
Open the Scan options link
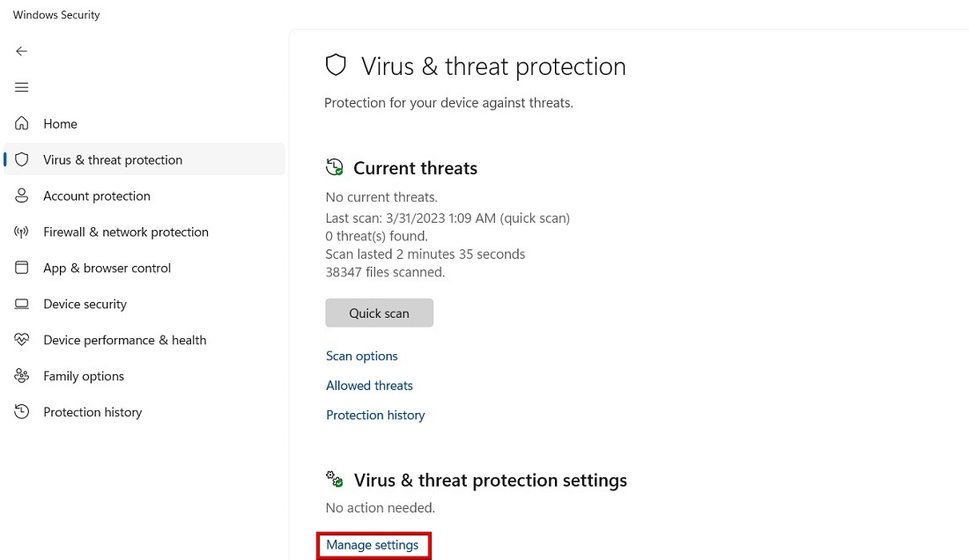(361, 356)
